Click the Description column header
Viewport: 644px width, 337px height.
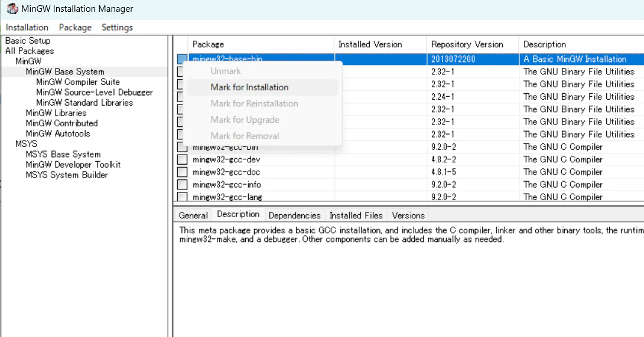click(x=581, y=44)
